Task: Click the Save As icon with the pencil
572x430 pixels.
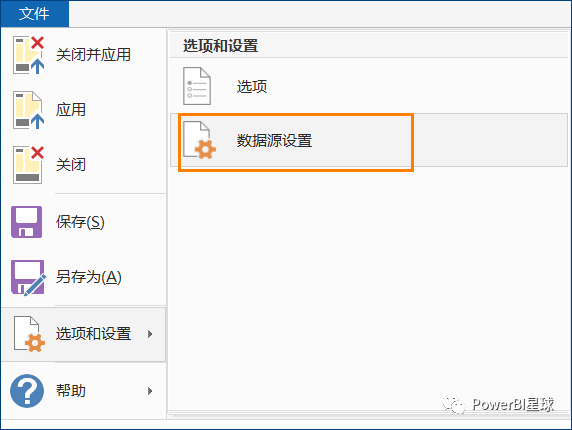Action: coord(28,278)
